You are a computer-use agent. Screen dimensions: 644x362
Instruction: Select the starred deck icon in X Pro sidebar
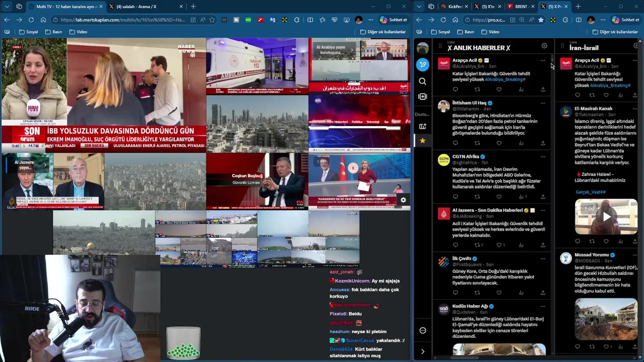(x=423, y=141)
